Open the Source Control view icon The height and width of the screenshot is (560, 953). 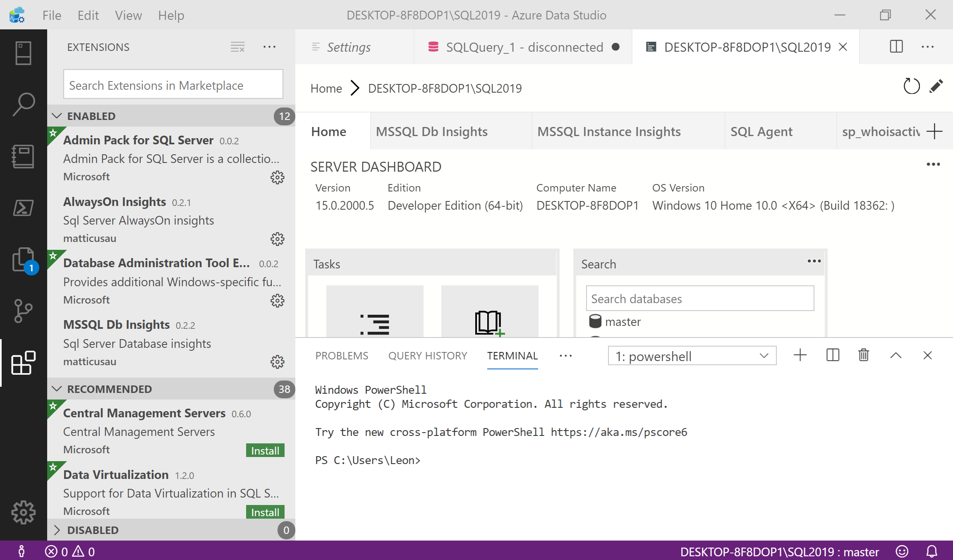23,311
